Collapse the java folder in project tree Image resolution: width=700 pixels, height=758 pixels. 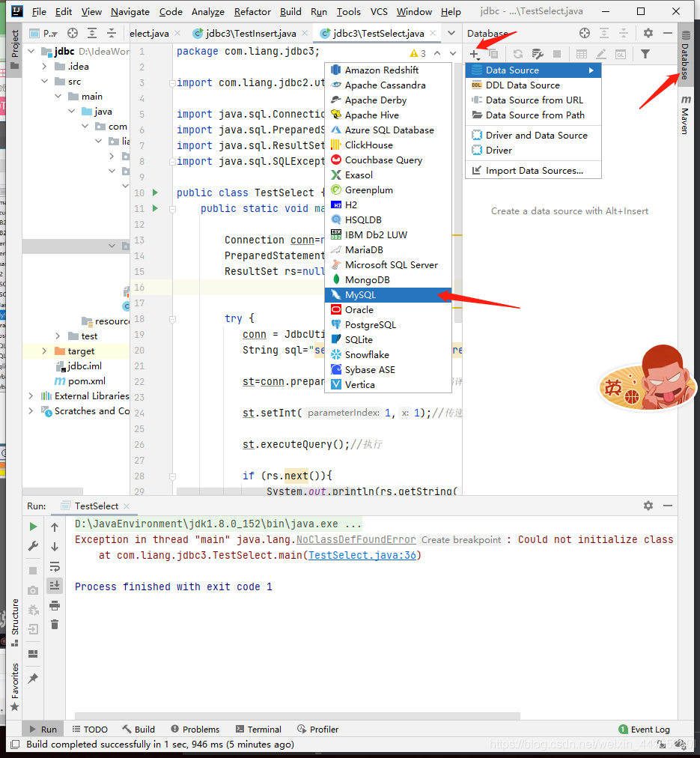pyautogui.click(x=71, y=111)
